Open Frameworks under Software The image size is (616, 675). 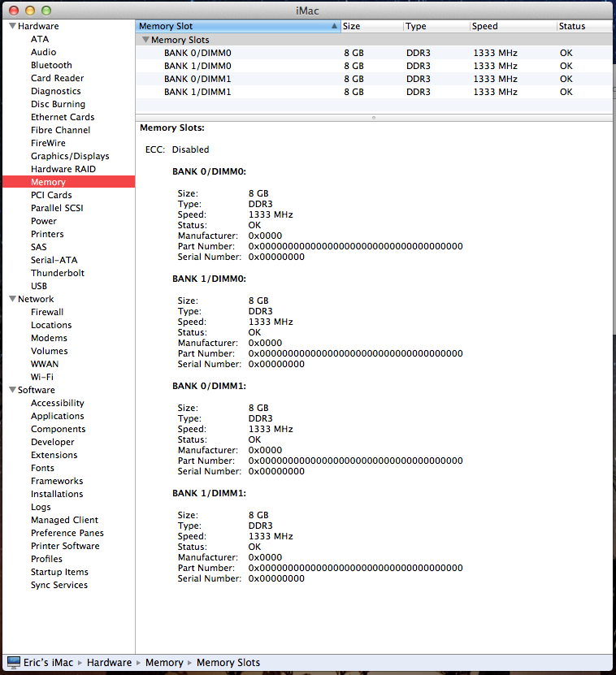57,481
